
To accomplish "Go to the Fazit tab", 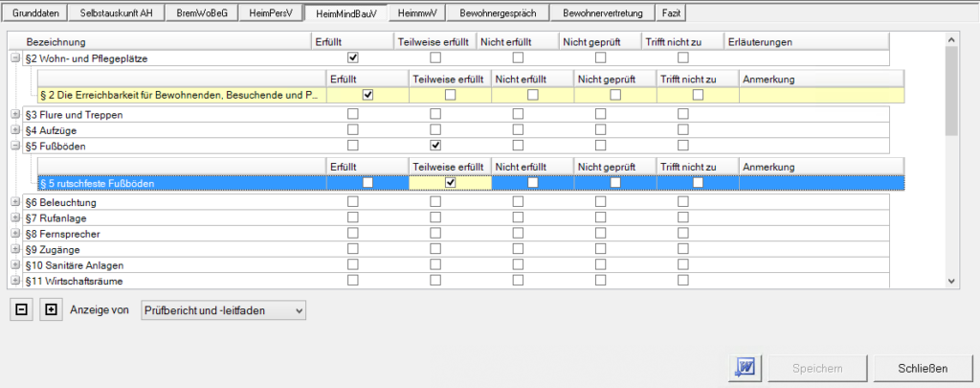I will click(x=672, y=14).
